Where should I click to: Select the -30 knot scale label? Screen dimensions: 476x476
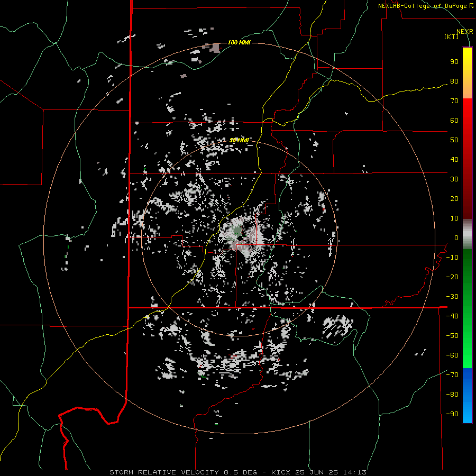click(x=452, y=297)
